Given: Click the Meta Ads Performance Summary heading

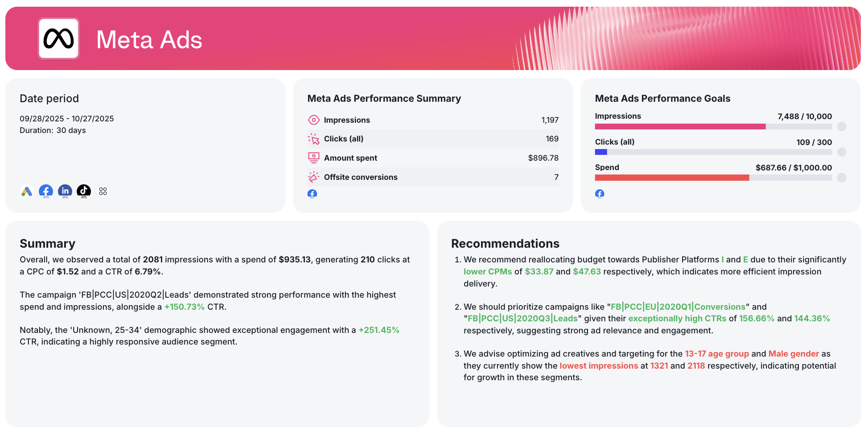Looking at the screenshot, I should [384, 98].
